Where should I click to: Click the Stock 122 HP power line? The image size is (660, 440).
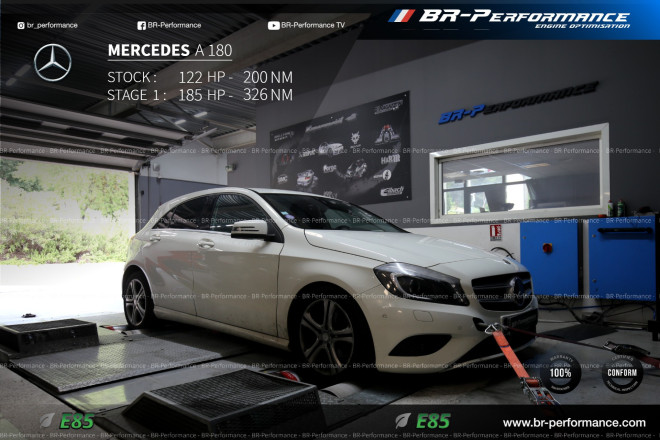(200, 77)
